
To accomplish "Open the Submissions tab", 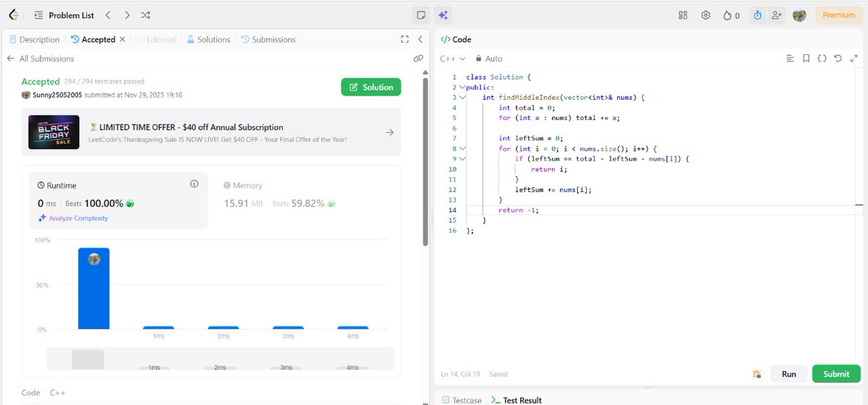I will pyautogui.click(x=268, y=40).
